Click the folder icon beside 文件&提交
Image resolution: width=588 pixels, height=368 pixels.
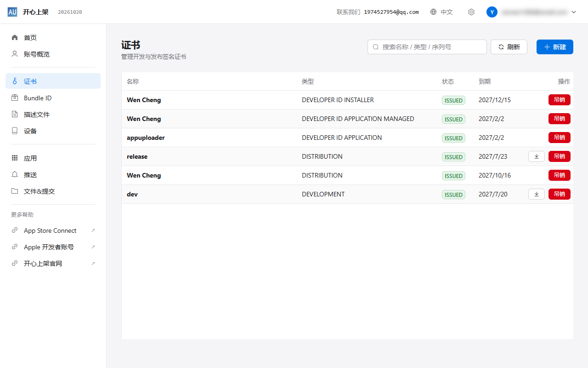tap(15, 191)
